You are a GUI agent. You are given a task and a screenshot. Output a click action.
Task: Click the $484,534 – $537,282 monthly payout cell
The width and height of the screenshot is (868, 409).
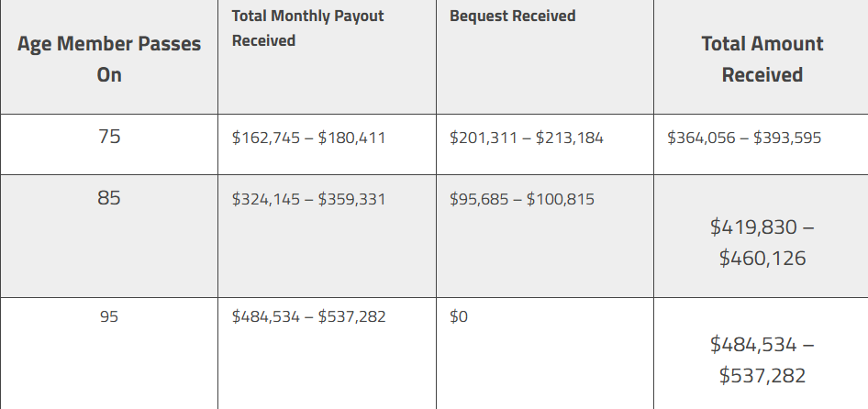coord(328,353)
